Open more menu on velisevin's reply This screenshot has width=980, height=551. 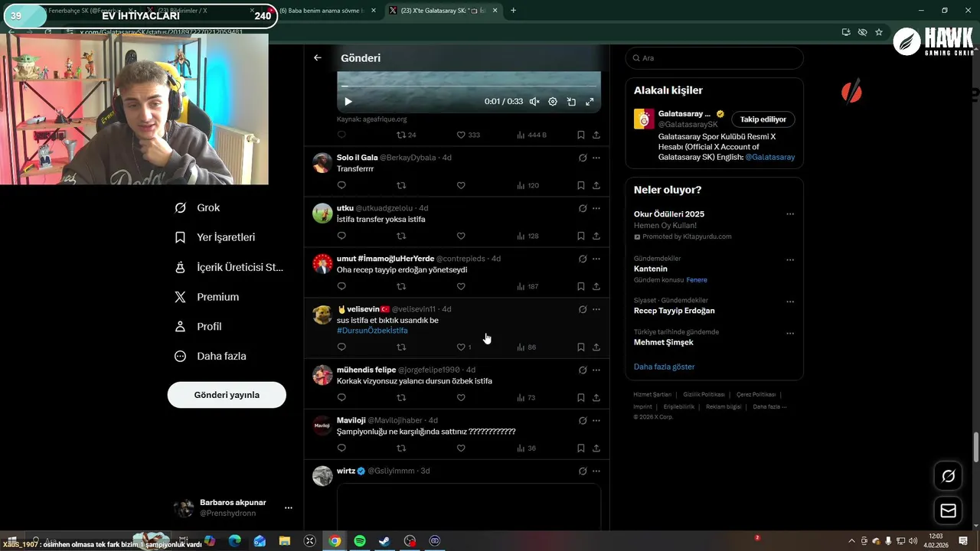coord(596,309)
